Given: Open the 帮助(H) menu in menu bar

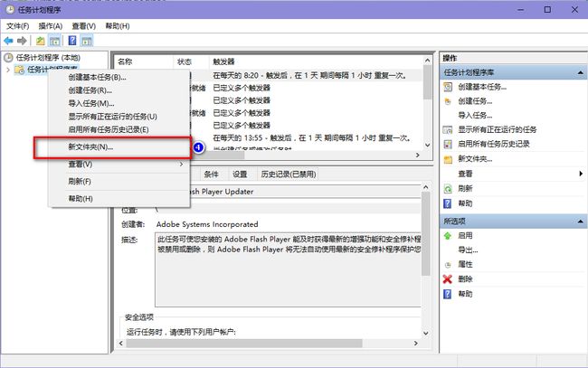Looking at the screenshot, I should [118, 26].
